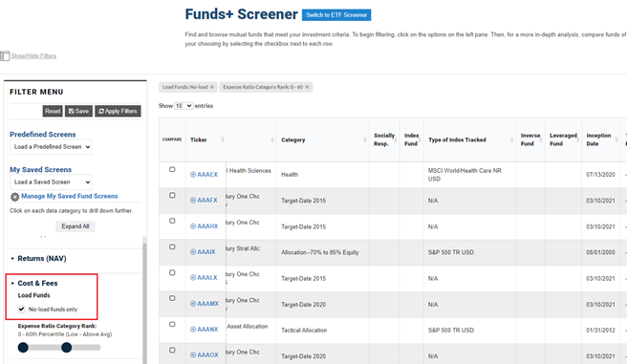Open the AAAEX ticker link
Viewport: 627px width, 364px height.
click(x=207, y=174)
